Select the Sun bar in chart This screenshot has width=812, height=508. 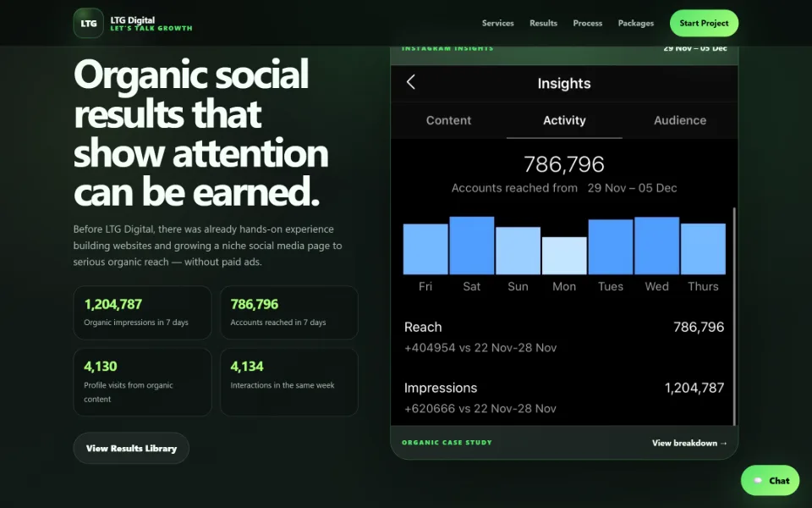point(518,251)
